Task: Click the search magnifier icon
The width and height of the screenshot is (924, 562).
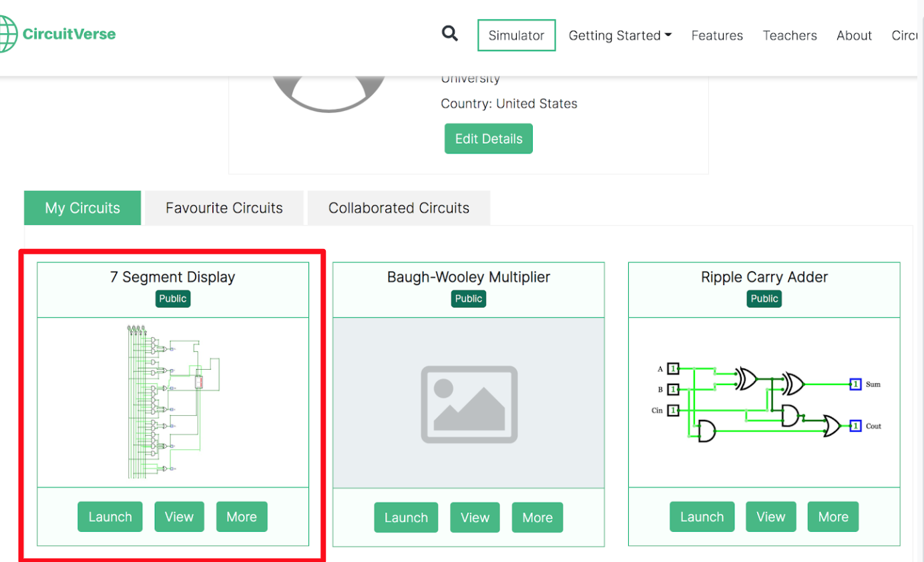Action: tap(450, 34)
